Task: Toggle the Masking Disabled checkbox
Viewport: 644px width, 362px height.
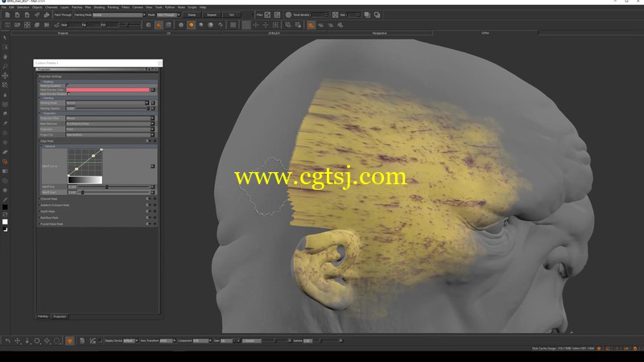Action: pos(68,85)
